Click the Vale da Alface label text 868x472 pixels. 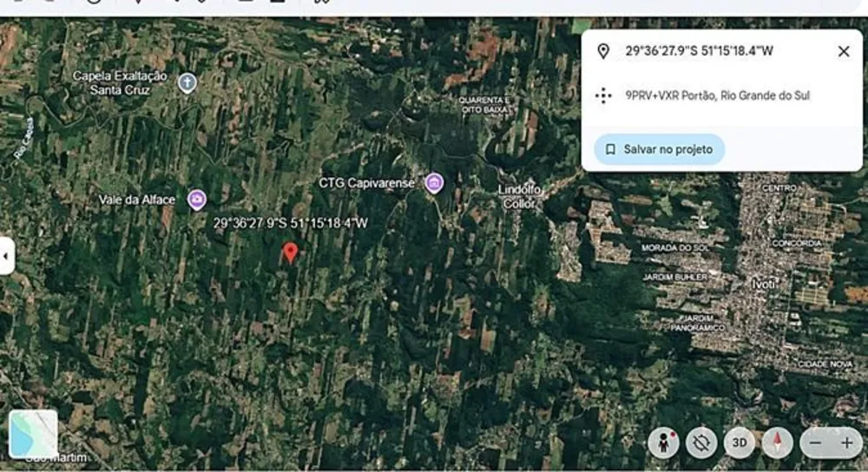[x=137, y=200]
